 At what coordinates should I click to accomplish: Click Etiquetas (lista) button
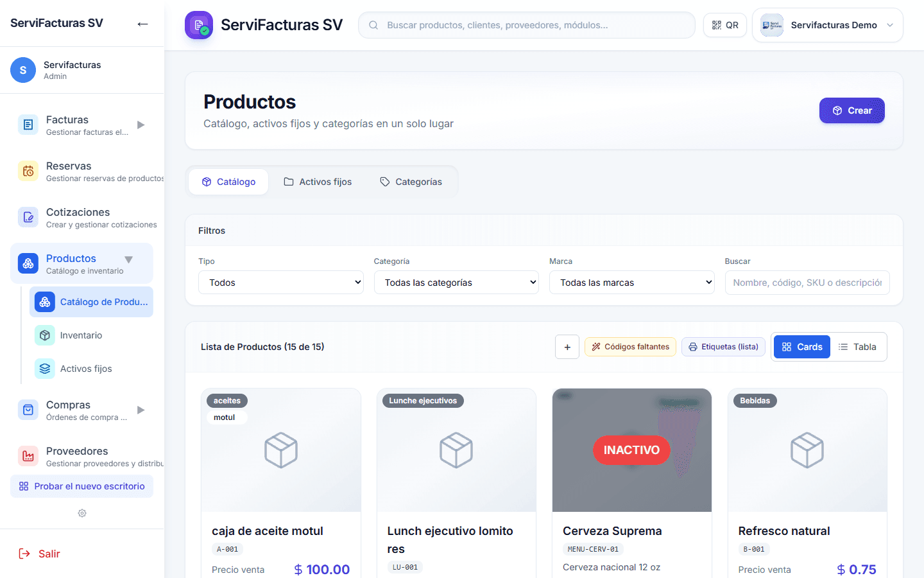click(723, 347)
